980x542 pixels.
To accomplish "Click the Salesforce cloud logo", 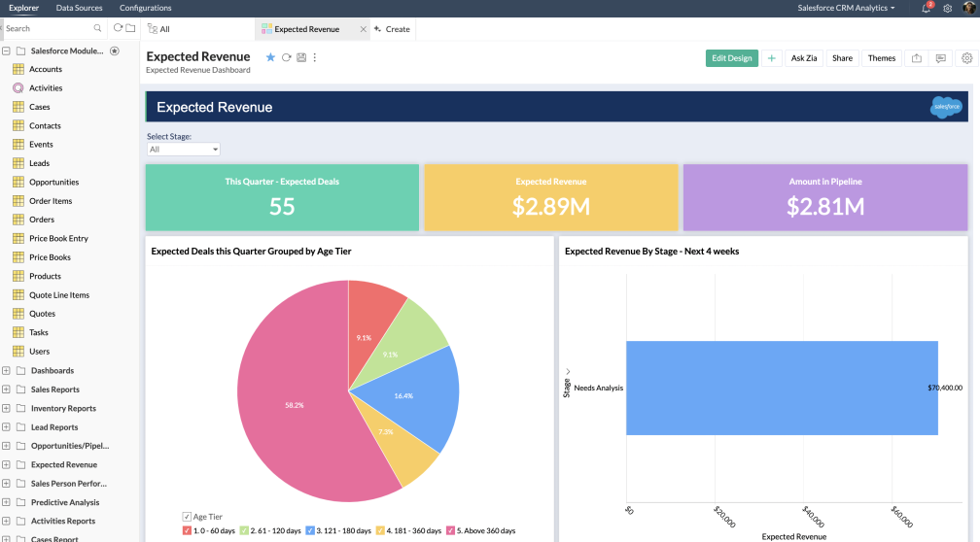I will tap(946, 107).
